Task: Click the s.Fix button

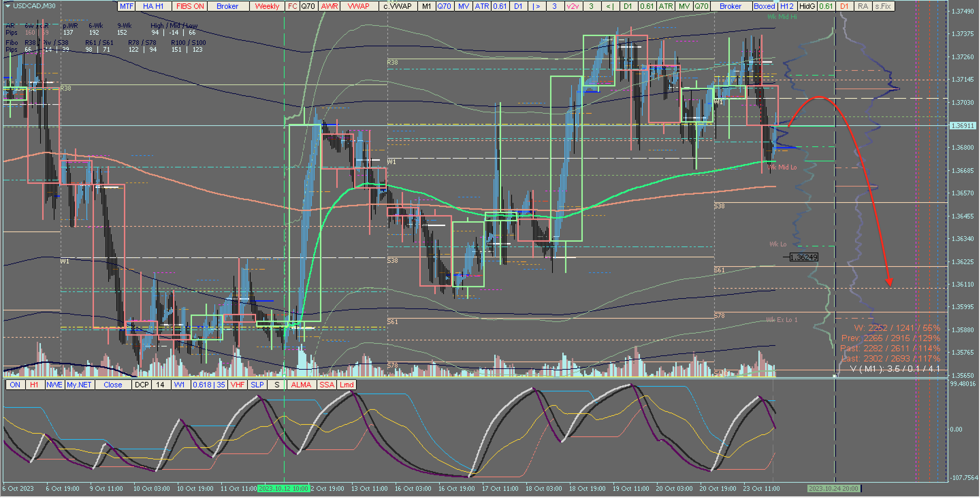Action: (x=883, y=6)
